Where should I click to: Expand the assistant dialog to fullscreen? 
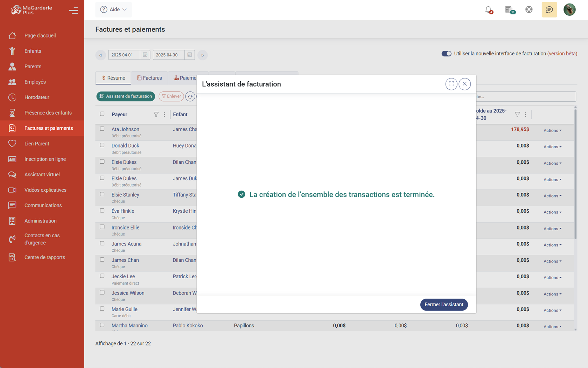coord(451,84)
